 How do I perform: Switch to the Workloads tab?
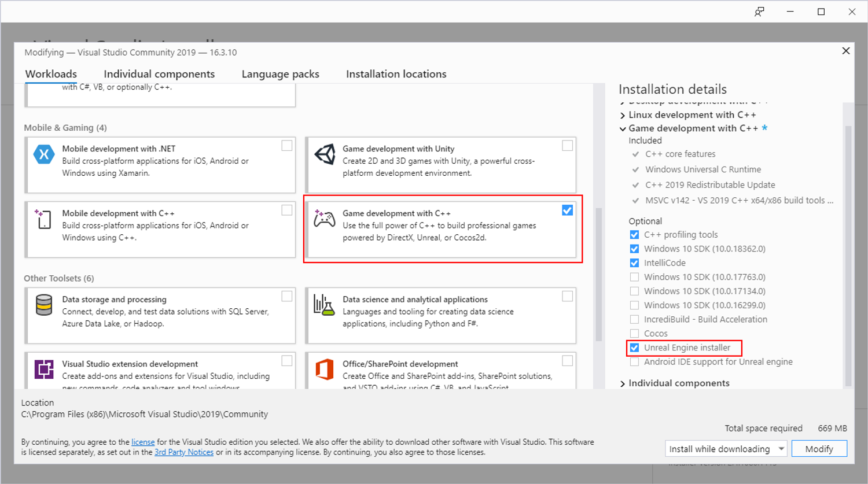51,74
